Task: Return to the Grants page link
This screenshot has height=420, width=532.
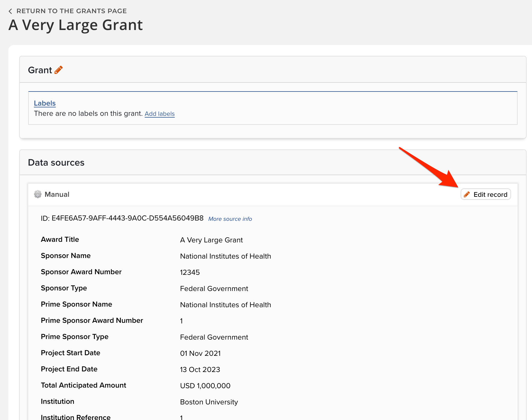Action: click(x=71, y=11)
